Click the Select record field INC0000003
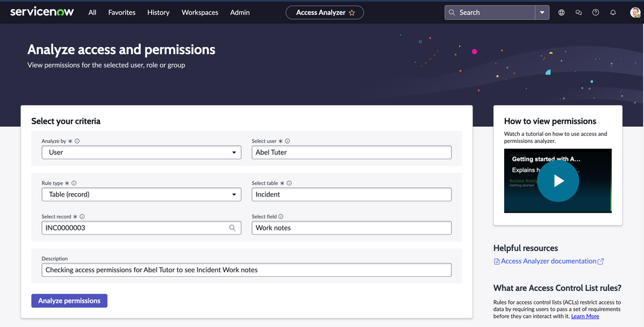The image size is (644, 327). click(x=141, y=228)
